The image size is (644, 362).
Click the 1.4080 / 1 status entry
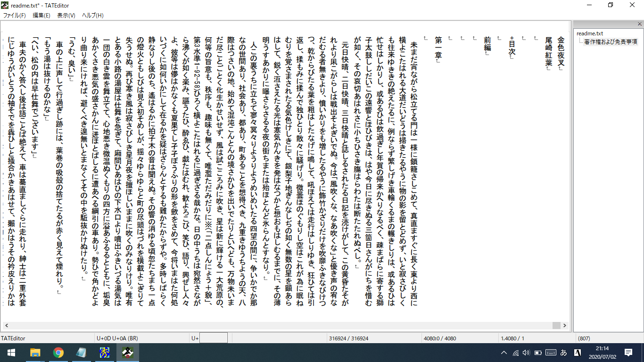(x=512, y=338)
